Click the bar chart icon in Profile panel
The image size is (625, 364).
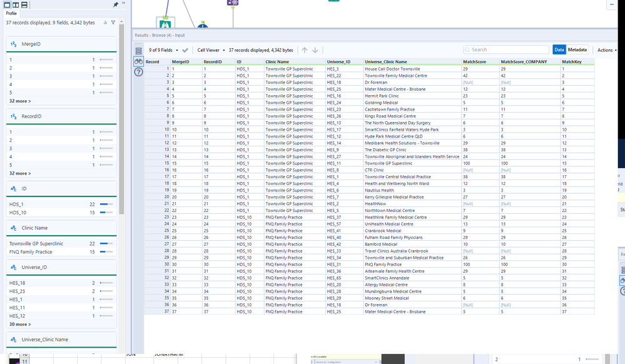[105, 23]
